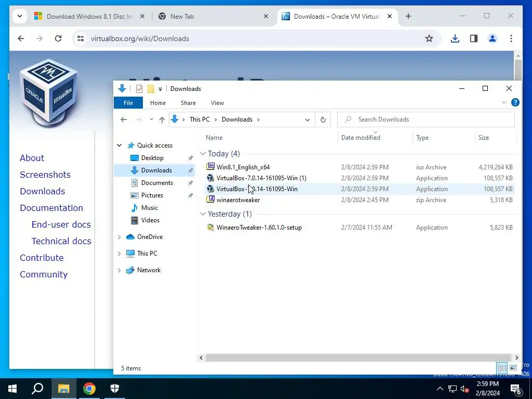Click the Desktop icon in Quick access
This screenshot has height=399, width=532.
(135, 158)
